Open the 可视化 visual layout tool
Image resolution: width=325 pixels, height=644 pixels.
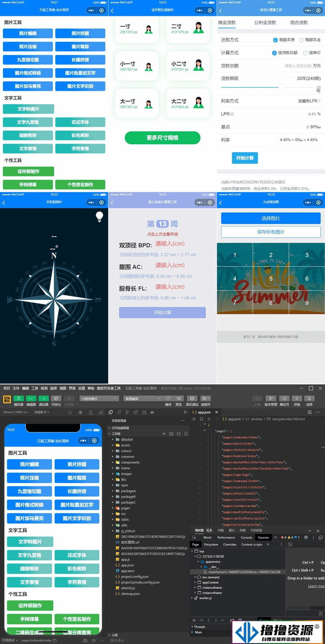pos(56,398)
